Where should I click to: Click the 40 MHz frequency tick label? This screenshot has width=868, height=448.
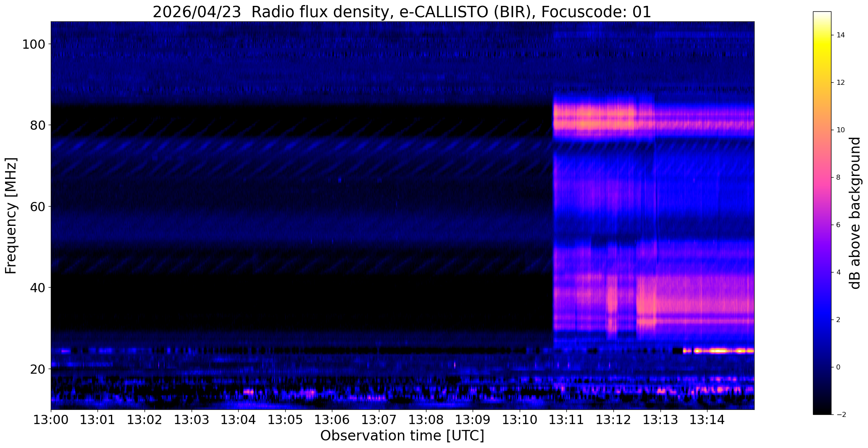pyautogui.click(x=37, y=288)
